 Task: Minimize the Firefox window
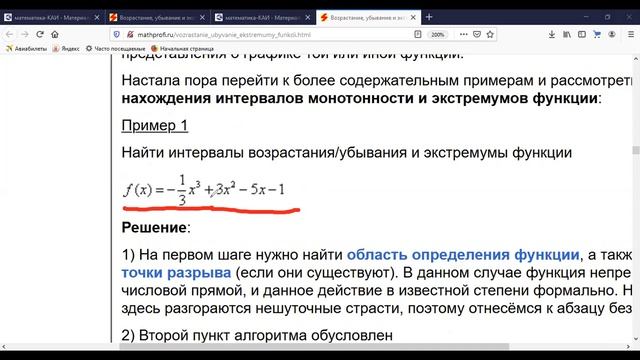(586, 17)
